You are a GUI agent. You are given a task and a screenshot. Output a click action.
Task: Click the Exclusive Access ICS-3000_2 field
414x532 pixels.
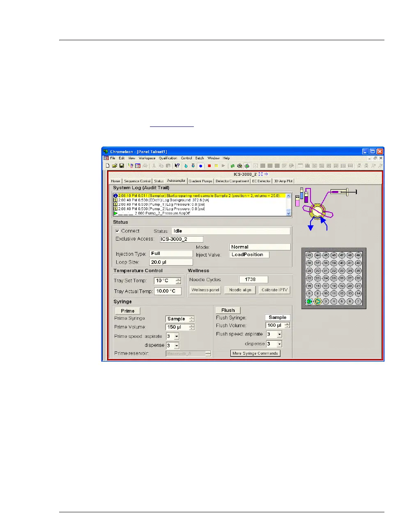pyautogui.click(x=181, y=239)
